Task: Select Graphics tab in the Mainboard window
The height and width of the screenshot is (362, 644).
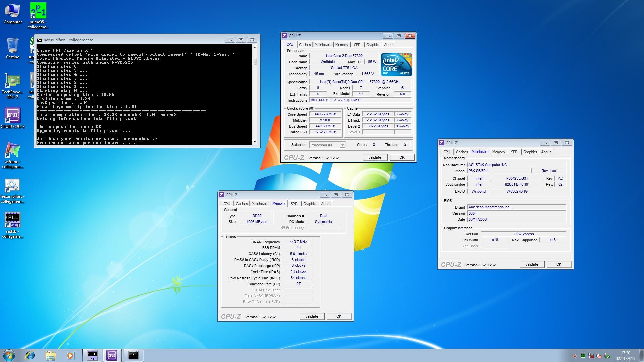Action: (x=530, y=152)
